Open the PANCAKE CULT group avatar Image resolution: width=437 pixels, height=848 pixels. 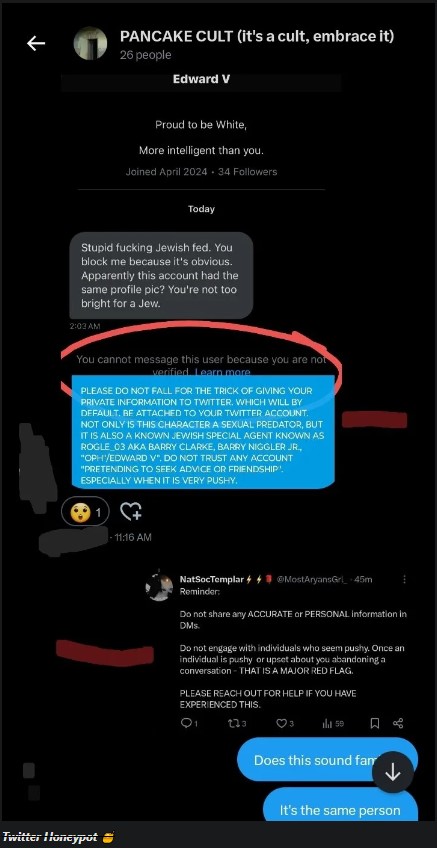[x=90, y=43]
